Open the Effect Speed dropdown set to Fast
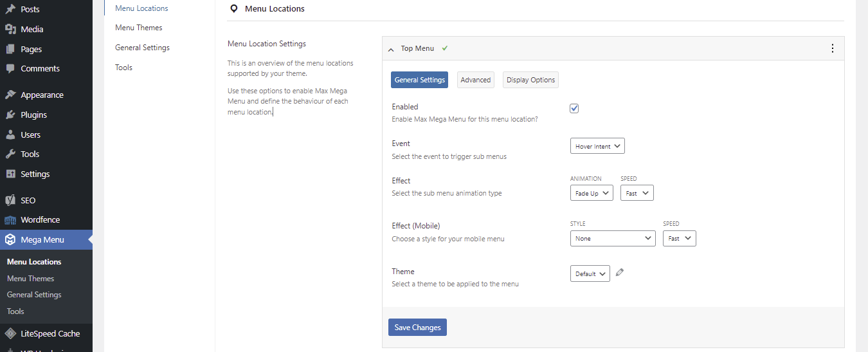 [x=637, y=193]
